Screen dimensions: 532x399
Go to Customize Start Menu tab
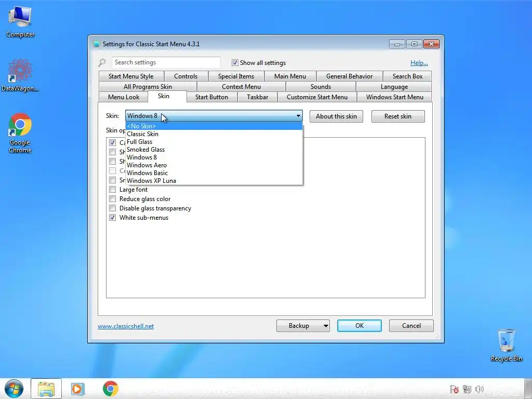click(317, 97)
